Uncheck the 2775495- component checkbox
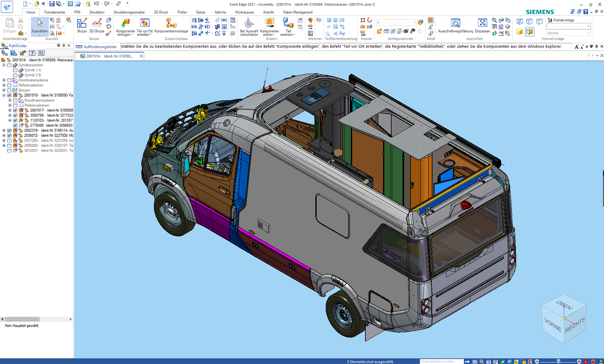This screenshot has height=364, width=604. pyautogui.click(x=15, y=125)
